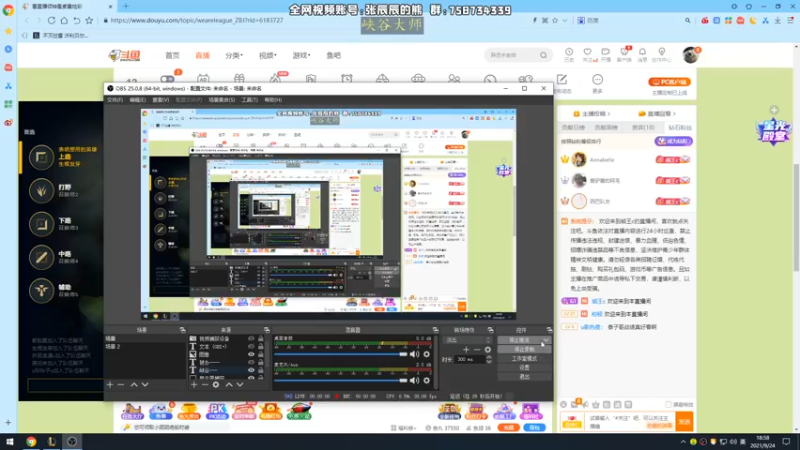Screen dimensions: 800x450
Task: Adjust microphone/Aux volume slider in mixer
Action: click(x=340, y=380)
